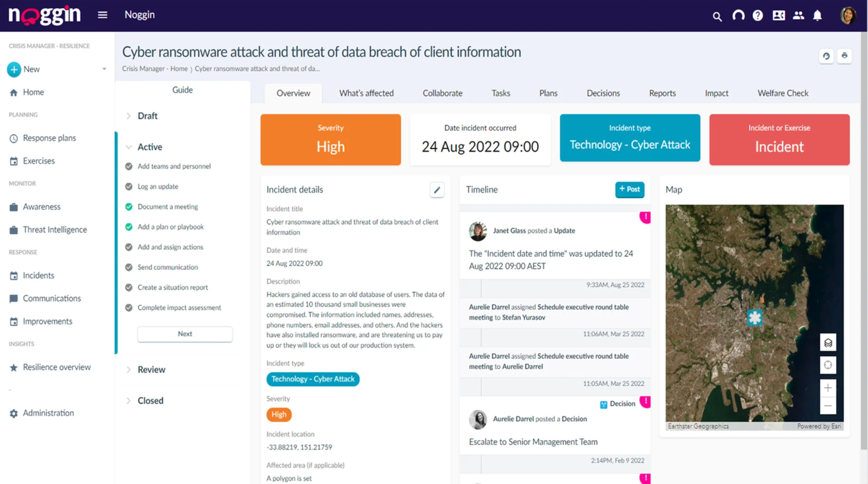Zoom in using the map plus control

(x=828, y=388)
